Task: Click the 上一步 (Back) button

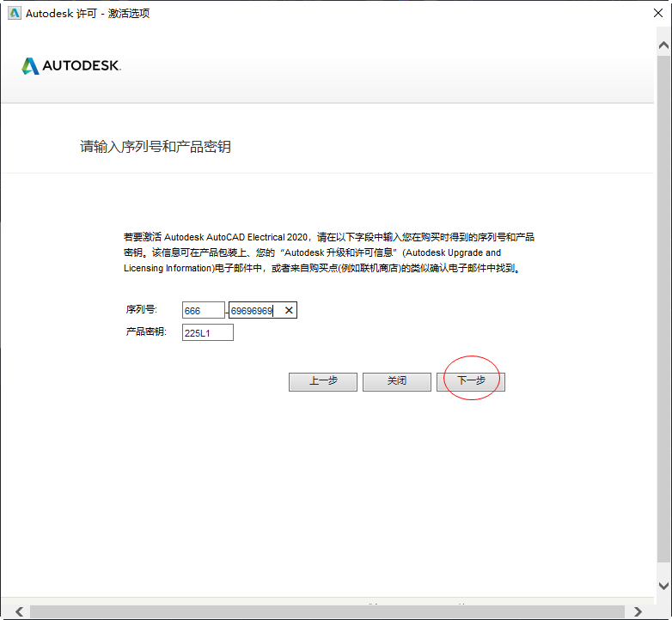Action: (x=323, y=381)
